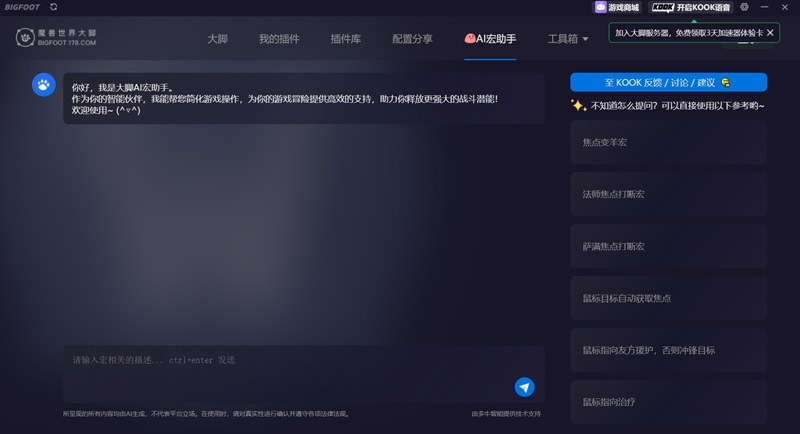Open the 我的插件 tab
Viewport: 800px width, 434px height.
279,39
